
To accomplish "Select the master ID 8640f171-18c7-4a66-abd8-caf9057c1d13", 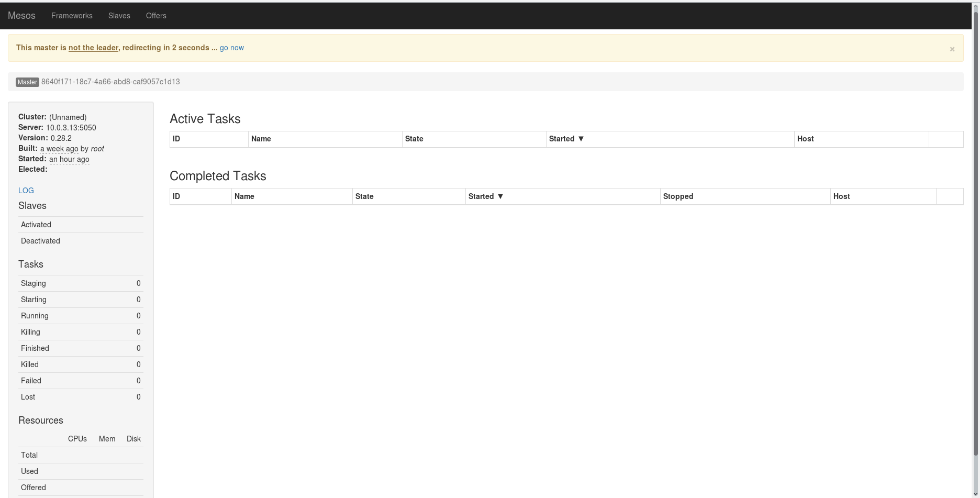I will coord(110,82).
